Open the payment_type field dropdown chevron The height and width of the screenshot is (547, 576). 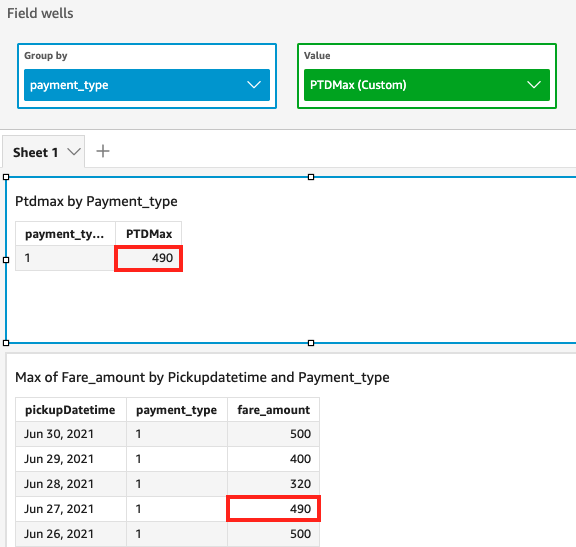coord(254,85)
